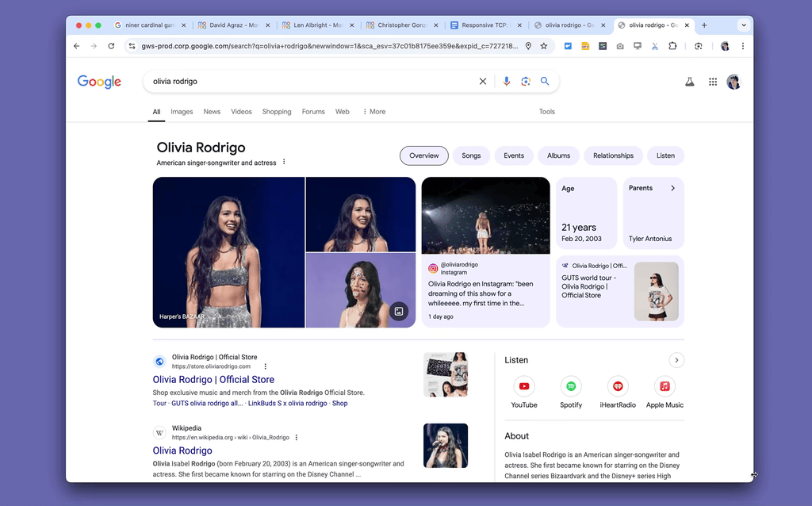
Task: Switch to the Len Albright browser tab
Action: [317, 25]
